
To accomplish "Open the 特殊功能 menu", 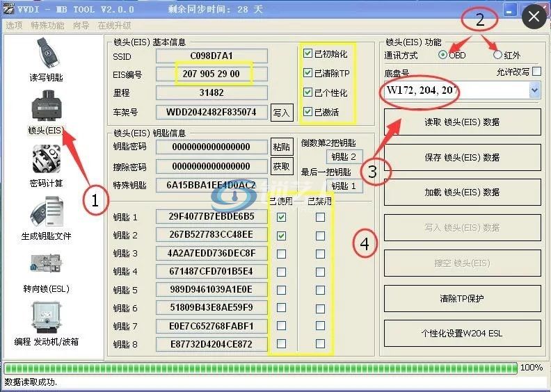I will pos(47,26).
